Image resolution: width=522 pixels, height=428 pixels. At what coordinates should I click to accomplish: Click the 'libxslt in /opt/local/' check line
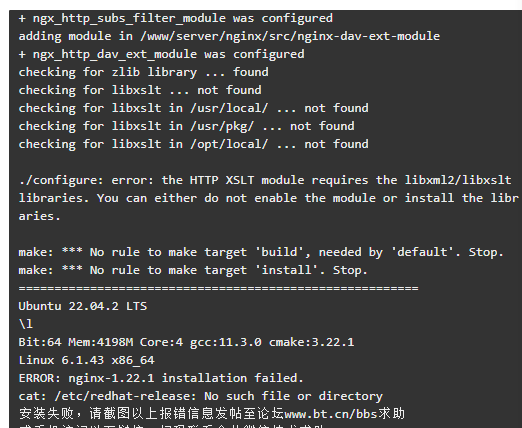coord(194,144)
